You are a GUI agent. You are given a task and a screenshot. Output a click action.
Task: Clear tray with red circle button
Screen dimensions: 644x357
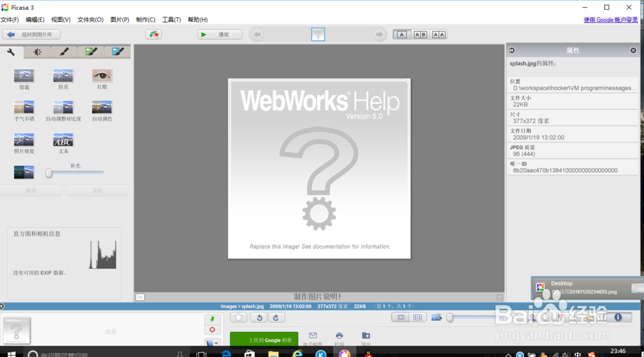pyautogui.click(x=212, y=330)
